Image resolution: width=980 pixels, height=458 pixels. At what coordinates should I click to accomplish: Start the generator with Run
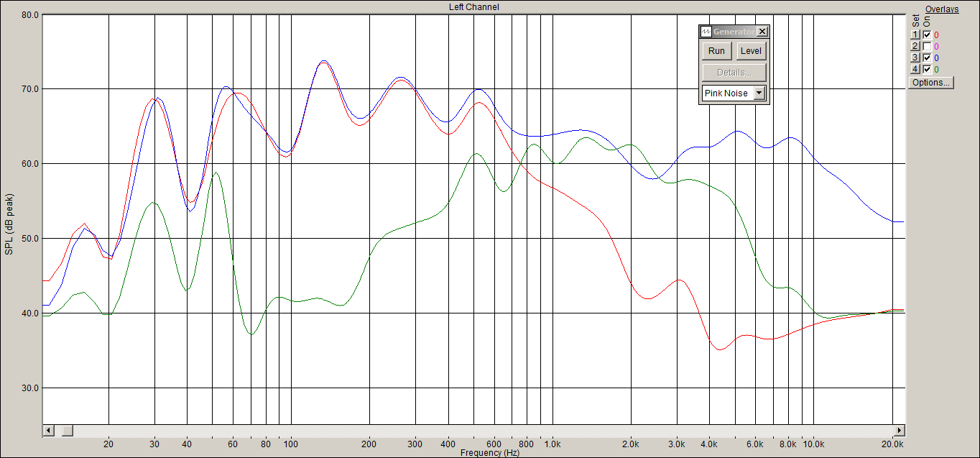[x=716, y=51]
